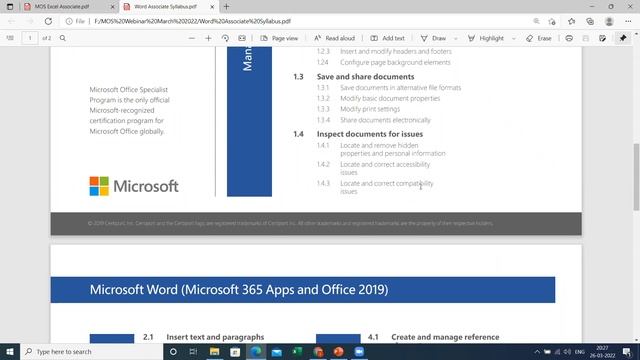Open the tab actions menu icon
Screen dimensions: 640x360
click(10, 7)
